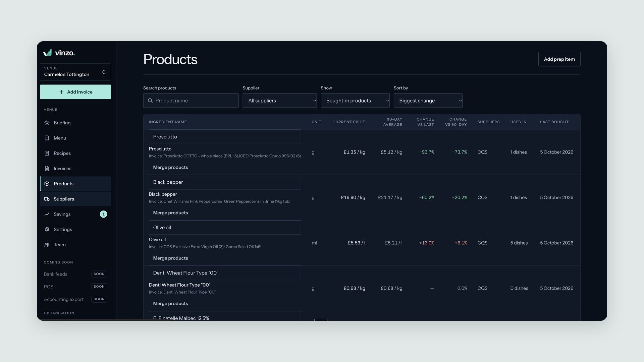Click the −93.7% change value
This screenshot has height=362, width=644.
tap(427, 152)
